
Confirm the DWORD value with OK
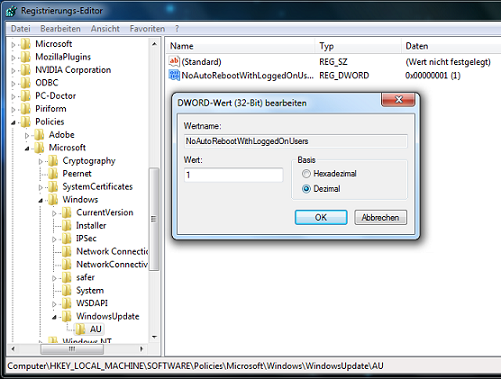pos(321,217)
